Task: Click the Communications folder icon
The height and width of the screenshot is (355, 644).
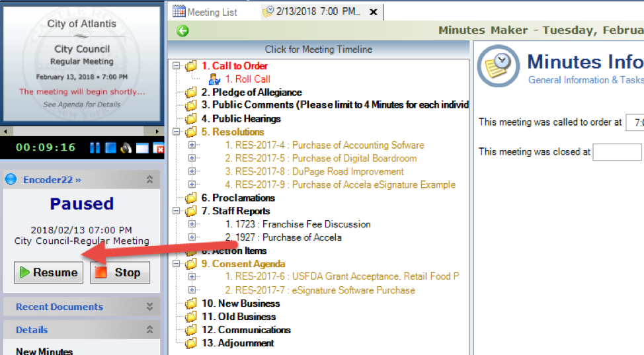Action: tap(190, 330)
